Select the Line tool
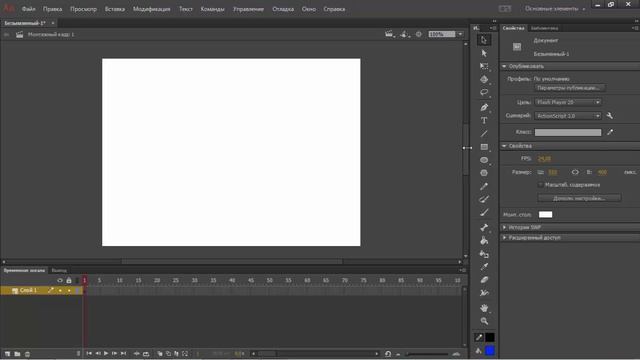Image resolution: width=640 pixels, height=360 pixels. point(484,133)
